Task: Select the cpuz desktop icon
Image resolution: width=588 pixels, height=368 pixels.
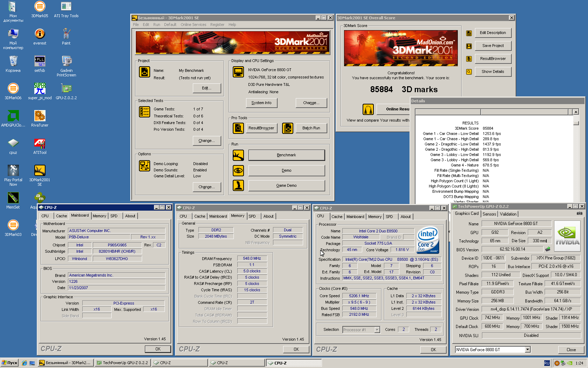Action: (x=13, y=146)
